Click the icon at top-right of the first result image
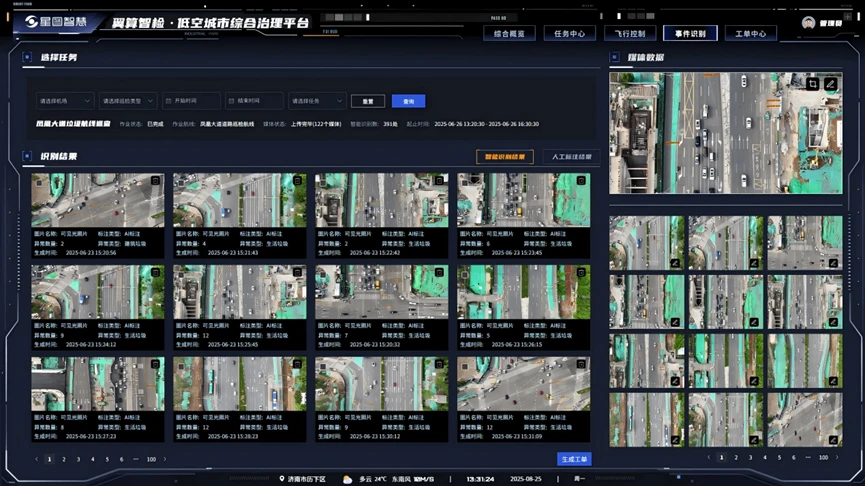The width and height of the screenshot is (865, 486). tap(155, 181)
